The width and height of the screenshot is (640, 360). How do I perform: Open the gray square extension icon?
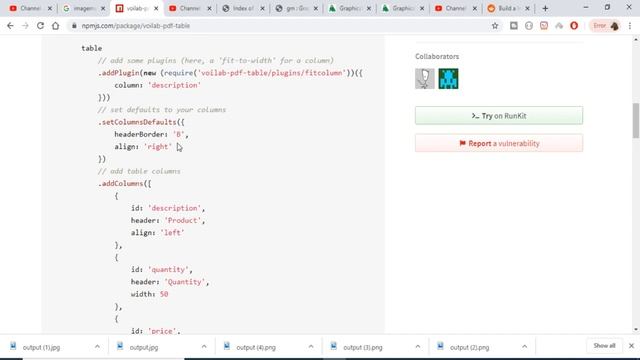[x=514, y=26]
